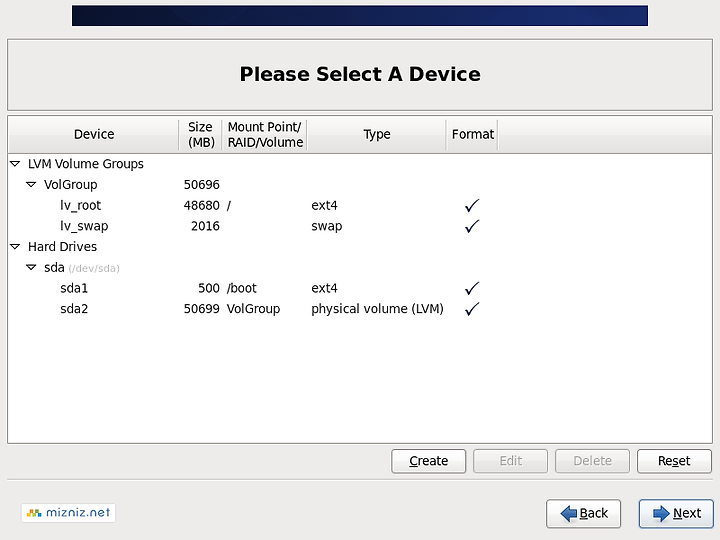Sort by the Device column header
The width and height of the screenshot is (720, 540).
pyautogui.click(x=94, y=134)
